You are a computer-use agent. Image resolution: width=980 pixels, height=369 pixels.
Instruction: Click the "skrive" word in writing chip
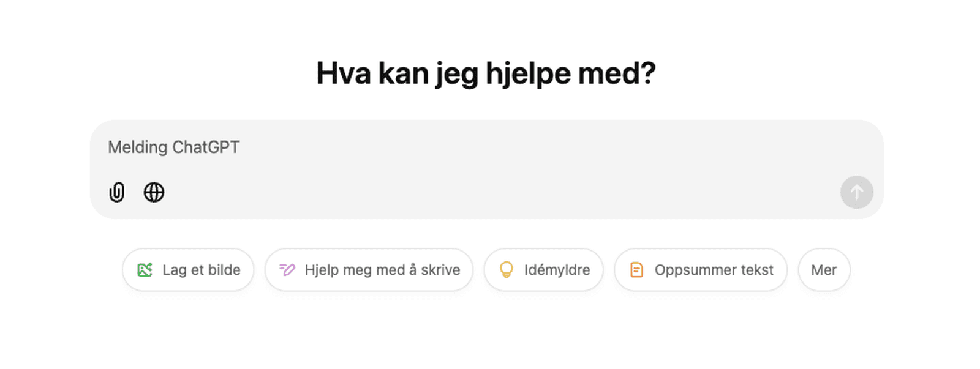[x=440, y=270]
